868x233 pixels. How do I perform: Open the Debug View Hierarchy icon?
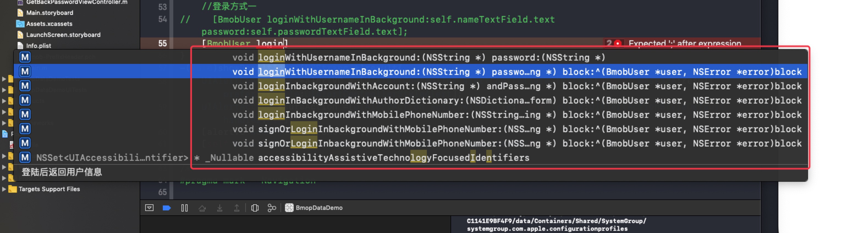pos(255,208)
